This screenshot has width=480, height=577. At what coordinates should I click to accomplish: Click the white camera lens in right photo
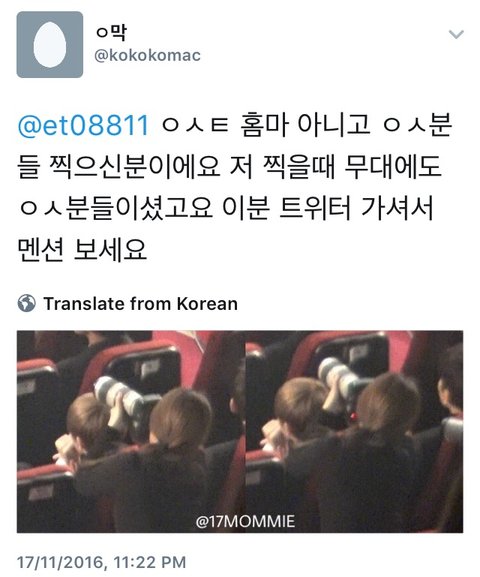339,376
